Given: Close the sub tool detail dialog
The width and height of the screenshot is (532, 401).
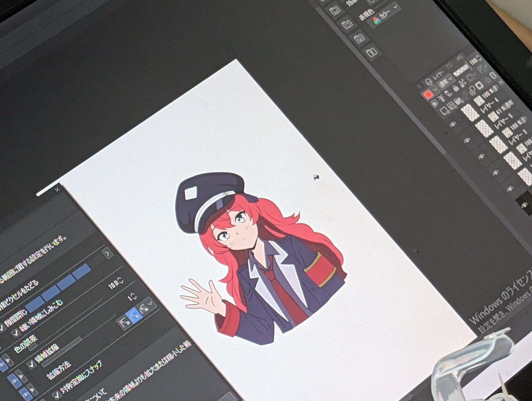Looking at the screenshot, I should [57, 189].
